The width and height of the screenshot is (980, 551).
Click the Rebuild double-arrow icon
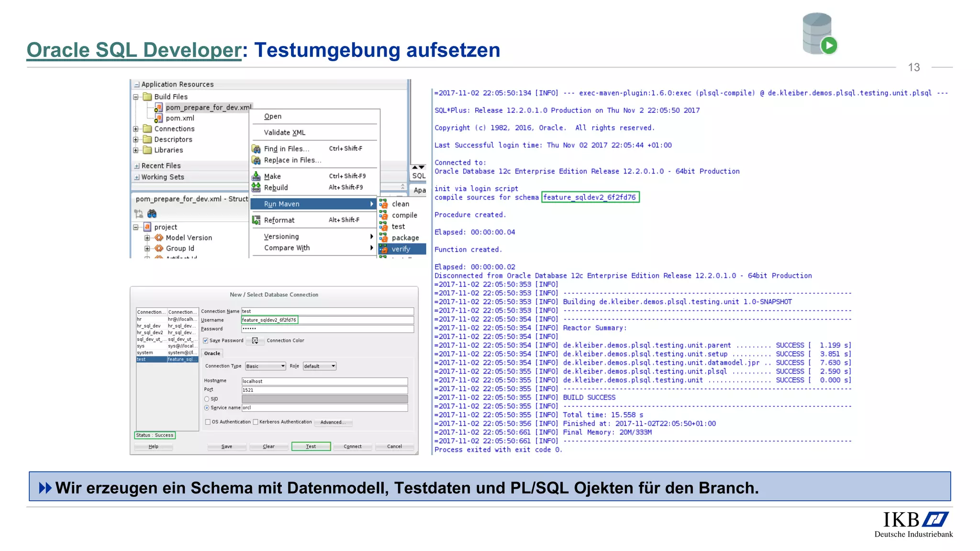click(x=256, y=187)
